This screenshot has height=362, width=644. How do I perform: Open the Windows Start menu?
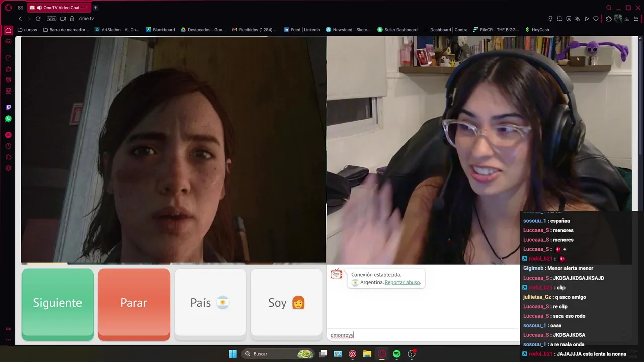point(233,354)
